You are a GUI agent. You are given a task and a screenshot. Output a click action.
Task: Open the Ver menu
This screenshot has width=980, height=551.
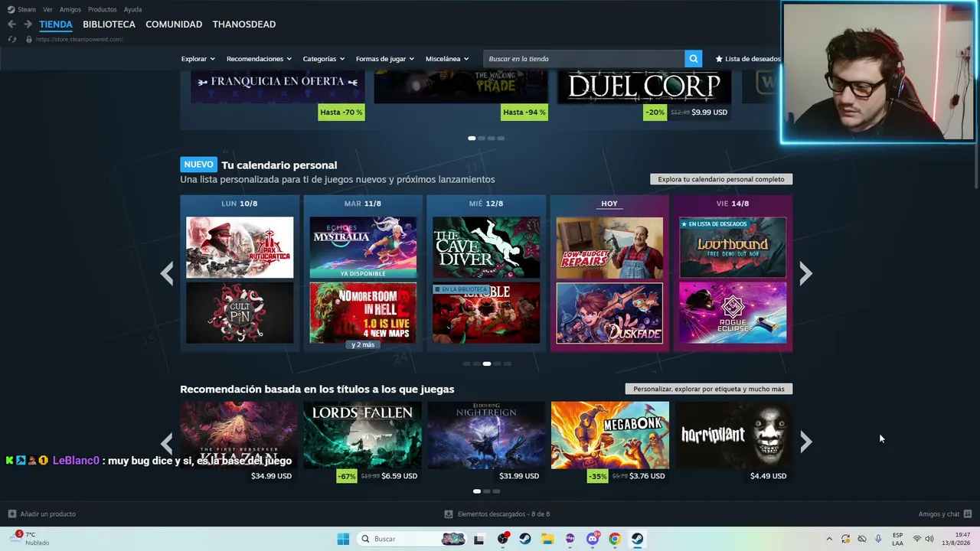click(x=47, y=9)
